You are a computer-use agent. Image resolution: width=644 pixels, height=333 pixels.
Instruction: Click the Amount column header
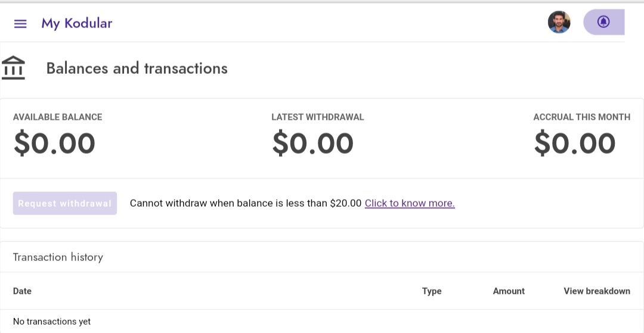pyautogui.click(x=509, y=291)
